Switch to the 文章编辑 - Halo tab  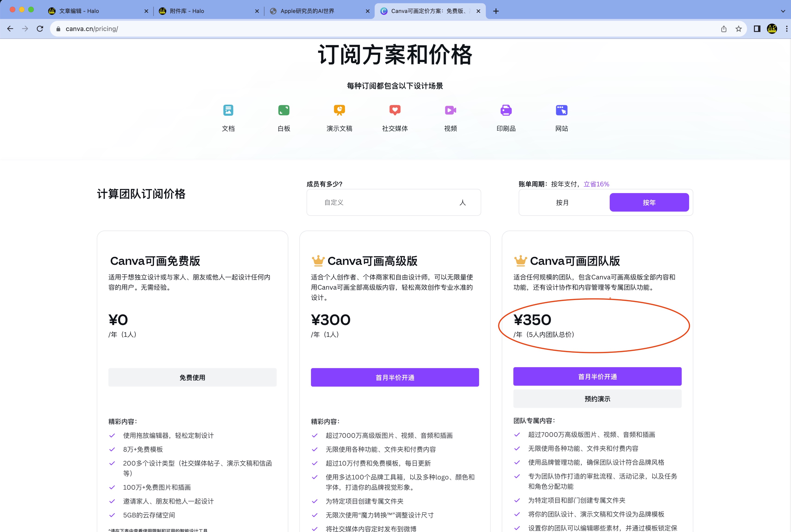click(x=98, y=11)
